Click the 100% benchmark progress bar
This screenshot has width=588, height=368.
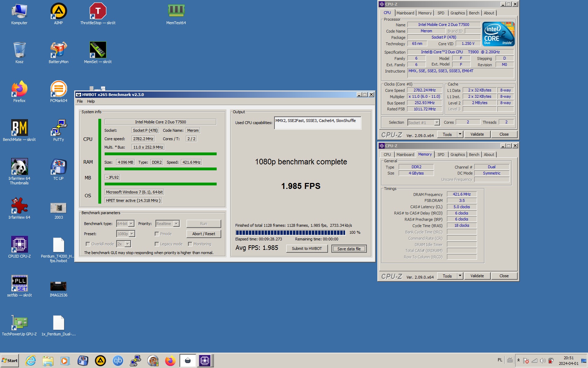pyautogui.click(x=290, y=232)
